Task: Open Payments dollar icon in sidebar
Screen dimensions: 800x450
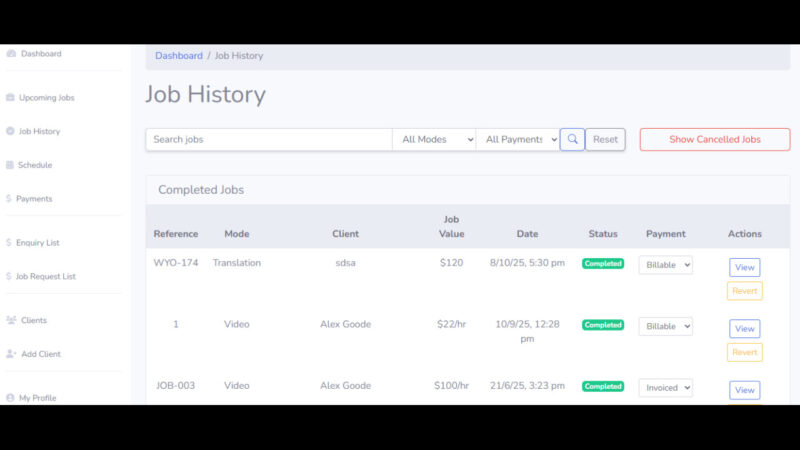Action: pyautogui.click(x=9, y=199)
